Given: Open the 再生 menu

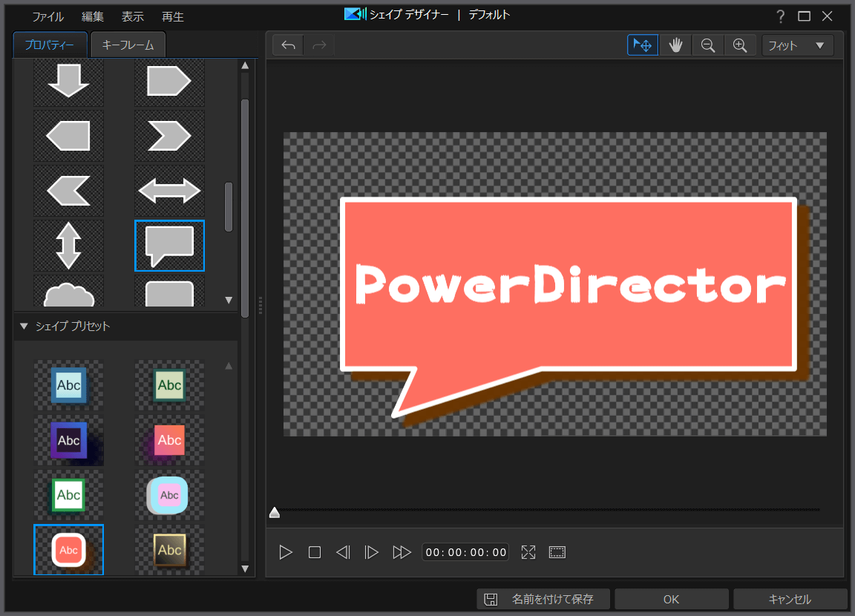Looking at the screenshot, I should (x=173, y=17).
